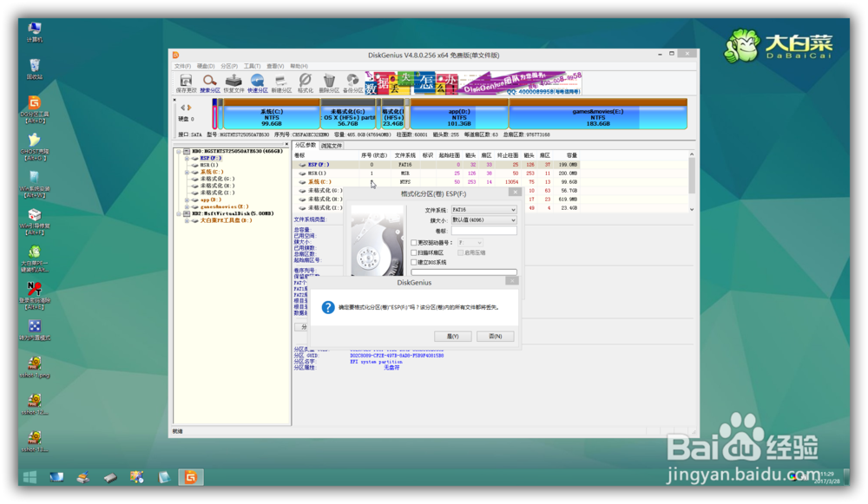The image size is (868, 504).
Task: Open the 簇大小 默认值(4096) dropdown
Action: pos(483,219)
